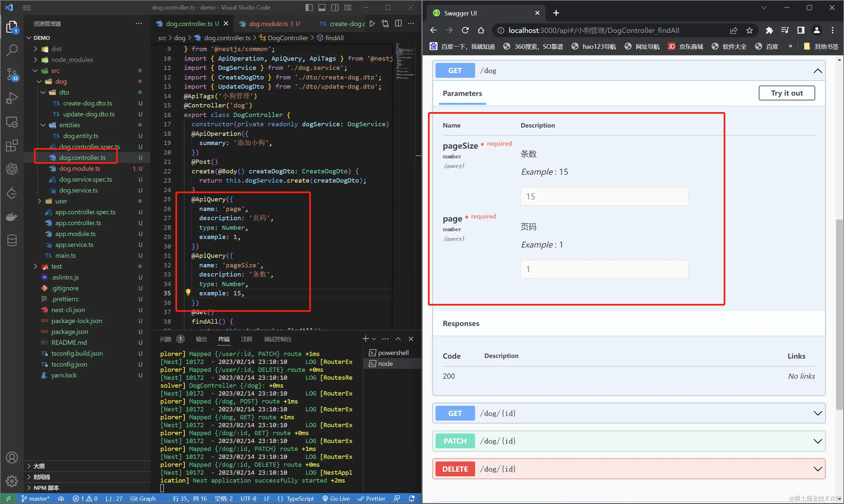Screen dimensions: 844x504
Task: Toggle the primary sidebar layout button
Action: [x=309, y=8]
